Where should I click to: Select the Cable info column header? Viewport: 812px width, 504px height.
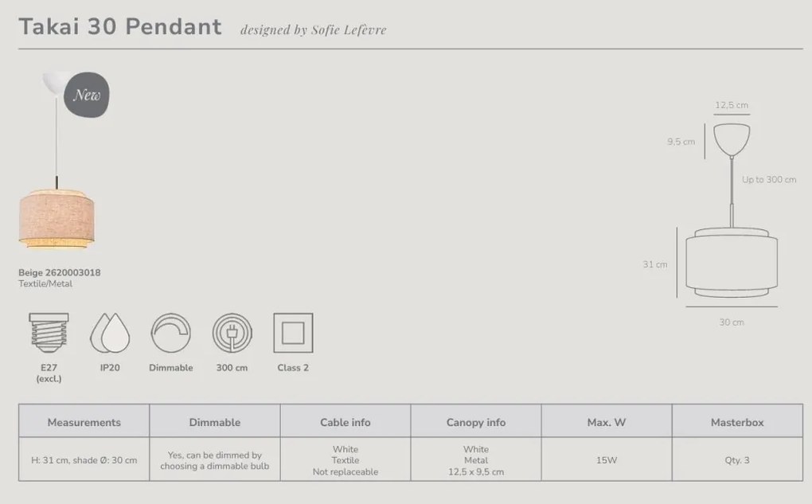pos(345,422)
